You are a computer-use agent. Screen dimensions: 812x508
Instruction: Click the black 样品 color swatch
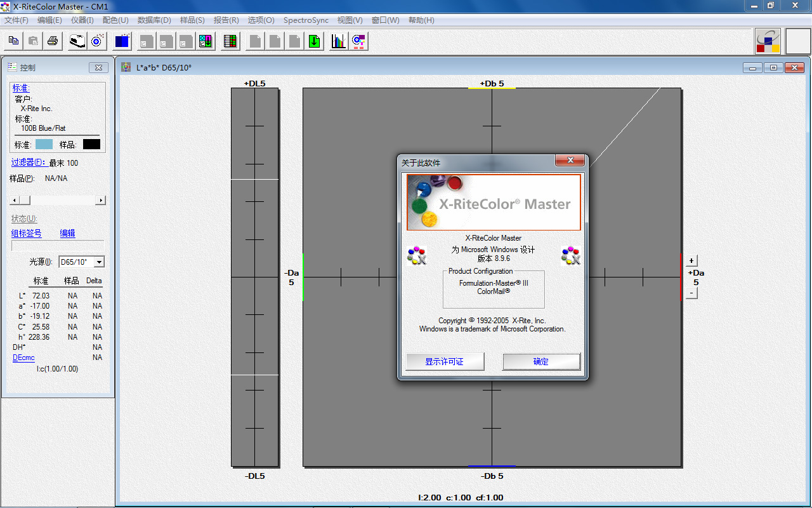coord(91,144)
